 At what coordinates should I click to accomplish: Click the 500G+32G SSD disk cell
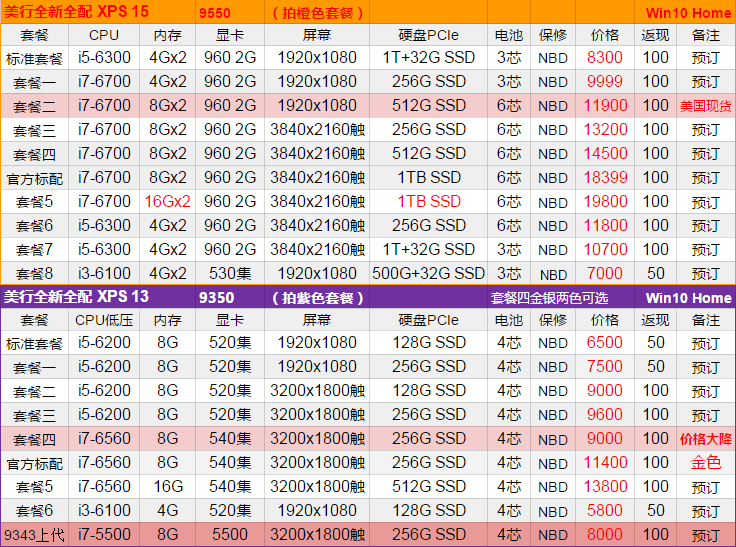coord(428,273)
